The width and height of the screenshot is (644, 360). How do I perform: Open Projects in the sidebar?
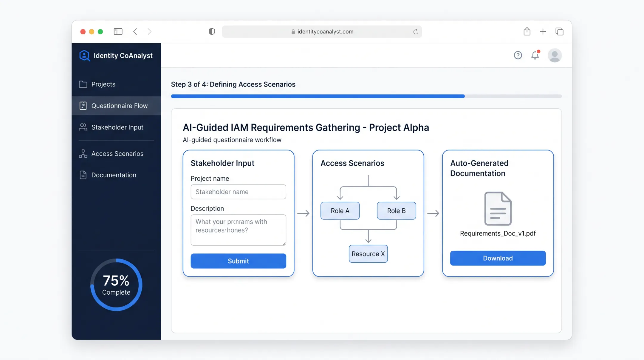[x=116, y=84]
